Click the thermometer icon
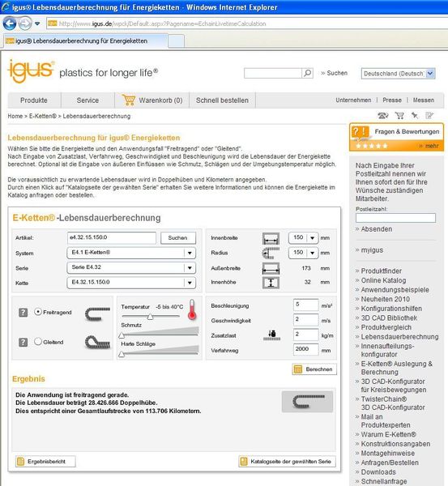Screen dimensions: 448x486 tap(192, 309)
